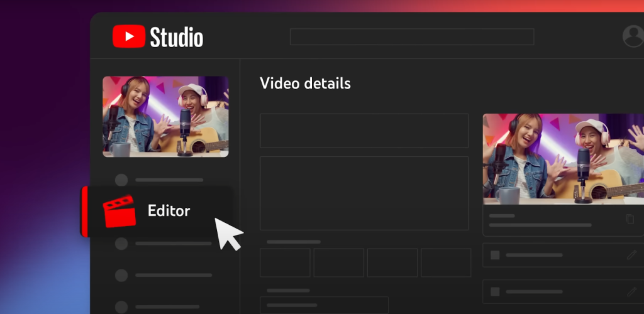Select sidebar item directly below Editor
Screen dimensions: 644x314
pyautogui.click(x=164, y=244)
